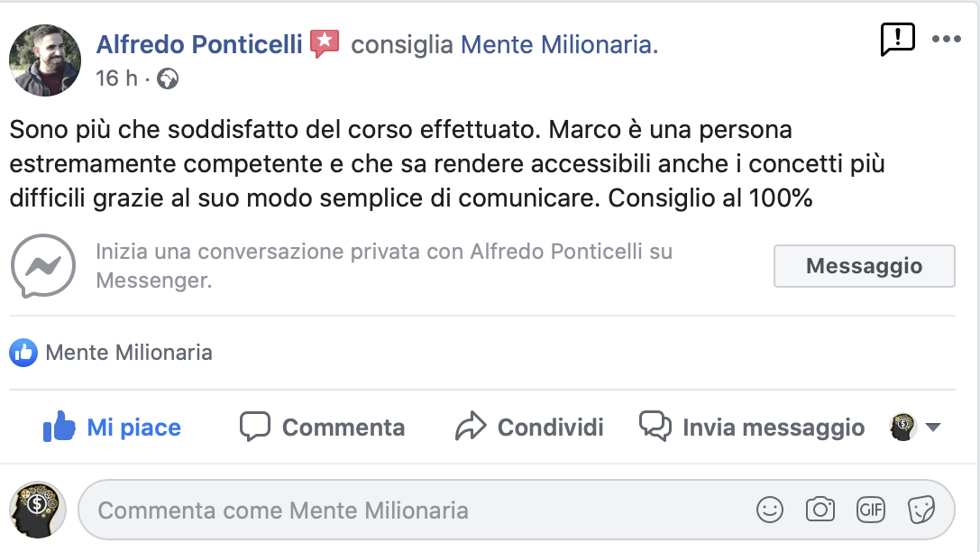This screenshot has height=552, width=980.
Task: Share the post with Condividi
Action: point(529,427)
